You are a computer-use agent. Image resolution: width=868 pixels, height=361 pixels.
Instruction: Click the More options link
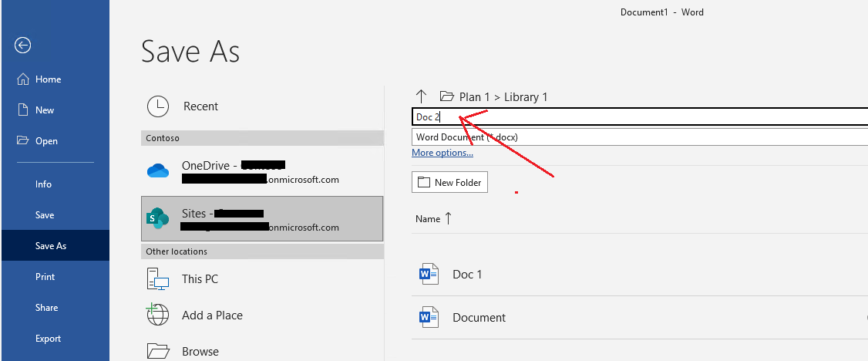(x=442, y=153)
